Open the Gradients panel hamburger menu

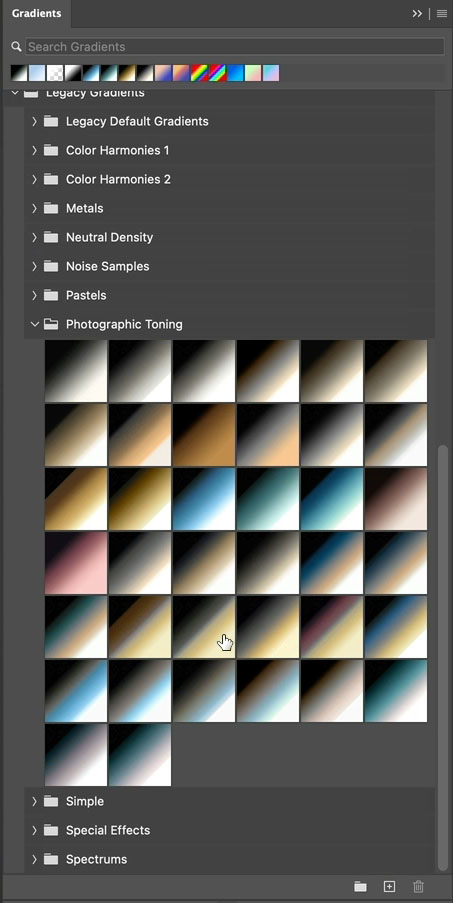coord(441,14)
